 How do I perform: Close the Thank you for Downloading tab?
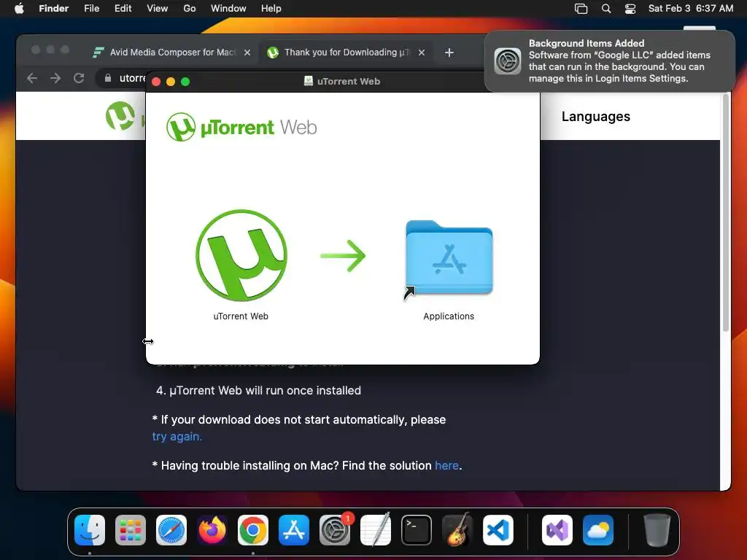point(422,52)
